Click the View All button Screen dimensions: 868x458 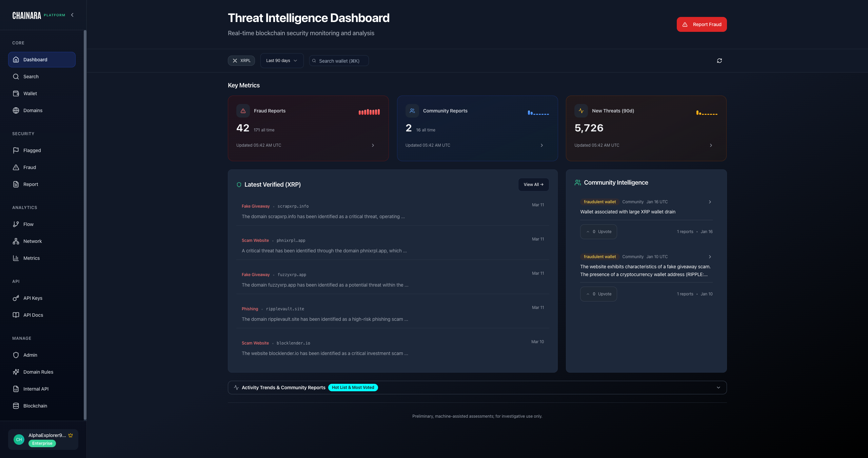click(533, 185)
